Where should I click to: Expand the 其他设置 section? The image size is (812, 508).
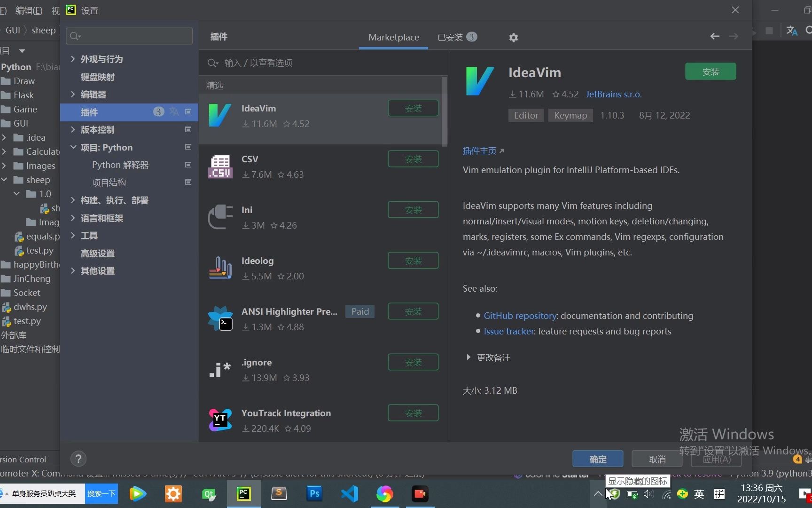pyautogui.click(x=73, y=270)
